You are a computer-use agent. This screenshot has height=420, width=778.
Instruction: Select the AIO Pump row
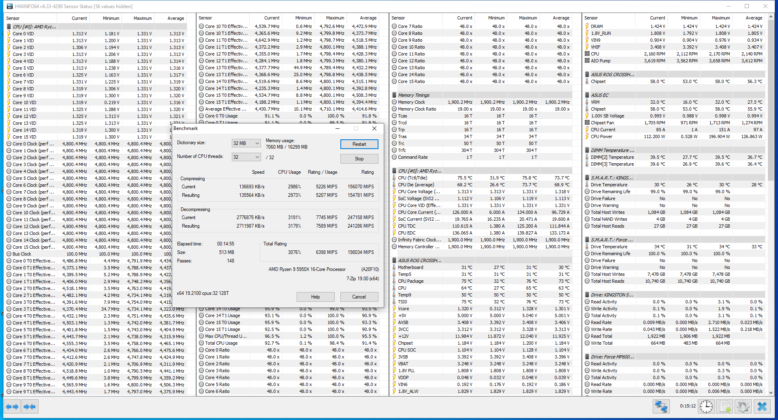[674, 61]
